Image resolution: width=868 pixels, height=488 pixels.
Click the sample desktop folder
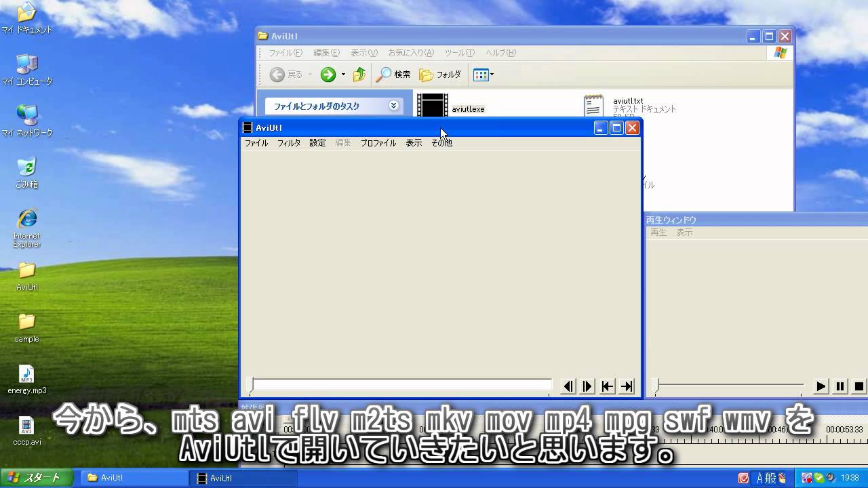point(26,327)
